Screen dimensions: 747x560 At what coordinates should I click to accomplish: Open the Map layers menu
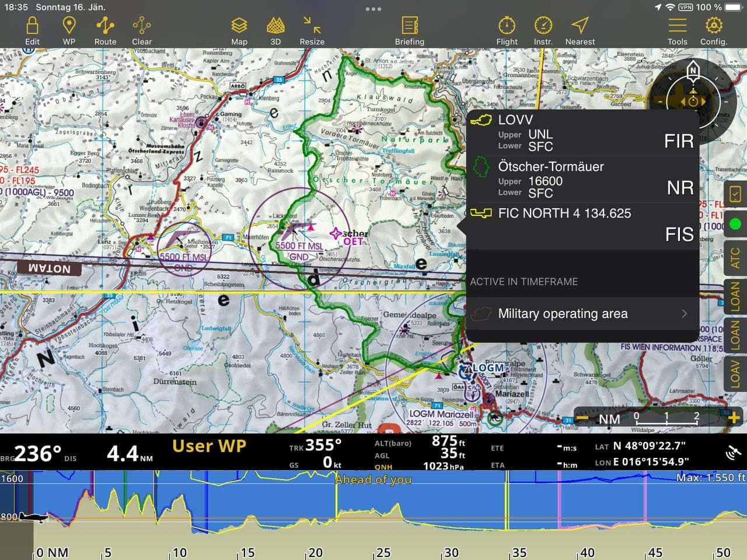[x=239, y=30]
